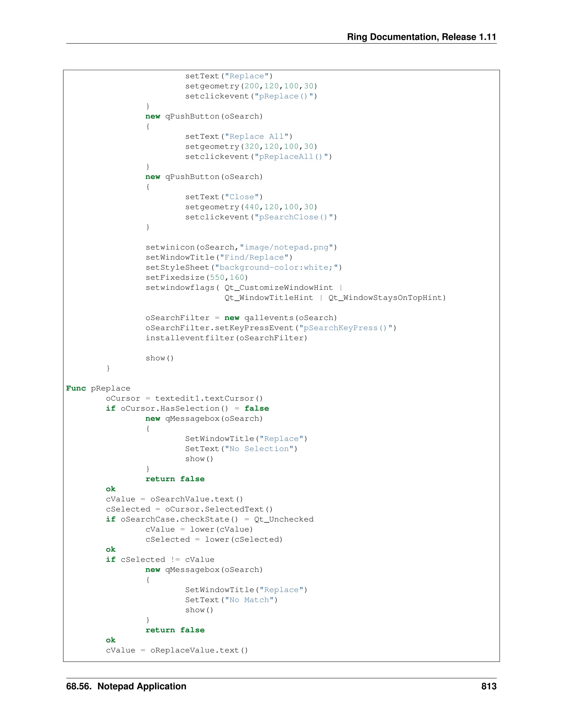Click the setWindowTitle("Find/Replace") line

(x=219, y=257)
